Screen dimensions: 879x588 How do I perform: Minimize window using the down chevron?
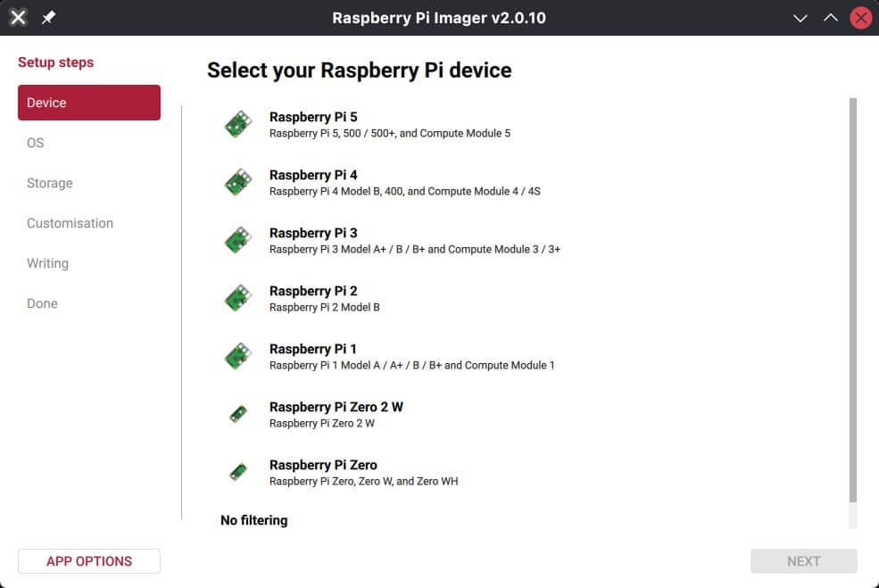[x=800, y=18]
